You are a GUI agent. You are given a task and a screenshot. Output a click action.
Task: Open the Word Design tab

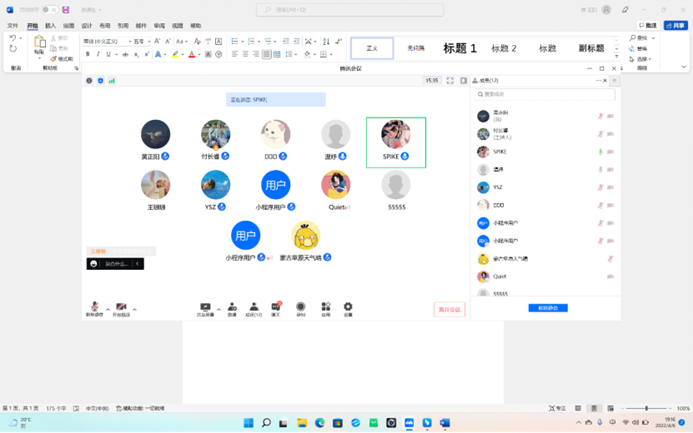(87, 26)
